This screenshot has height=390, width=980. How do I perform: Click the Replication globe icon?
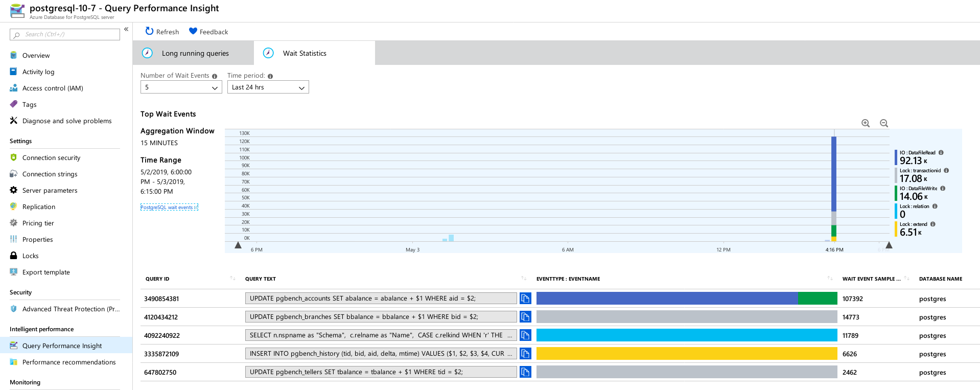point(14,207)
